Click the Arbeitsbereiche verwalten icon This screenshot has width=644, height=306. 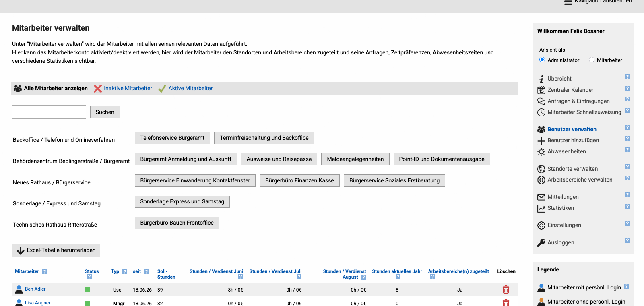coord(541,180)
